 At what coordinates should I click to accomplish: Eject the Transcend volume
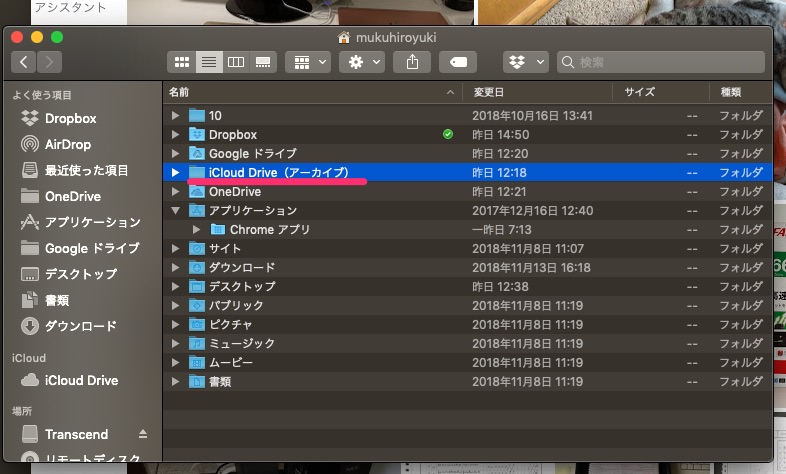pos(143,434)
